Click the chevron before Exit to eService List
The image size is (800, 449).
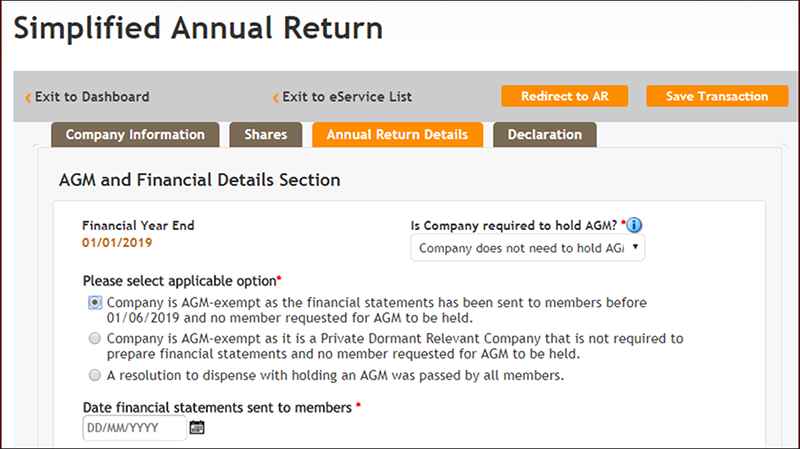276,97
